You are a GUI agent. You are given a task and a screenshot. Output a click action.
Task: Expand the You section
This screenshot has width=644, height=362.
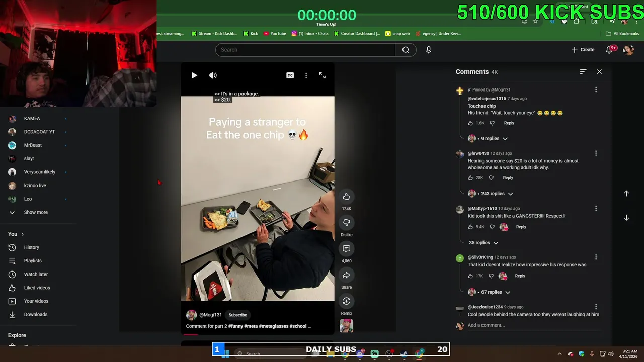coord(16,234)
